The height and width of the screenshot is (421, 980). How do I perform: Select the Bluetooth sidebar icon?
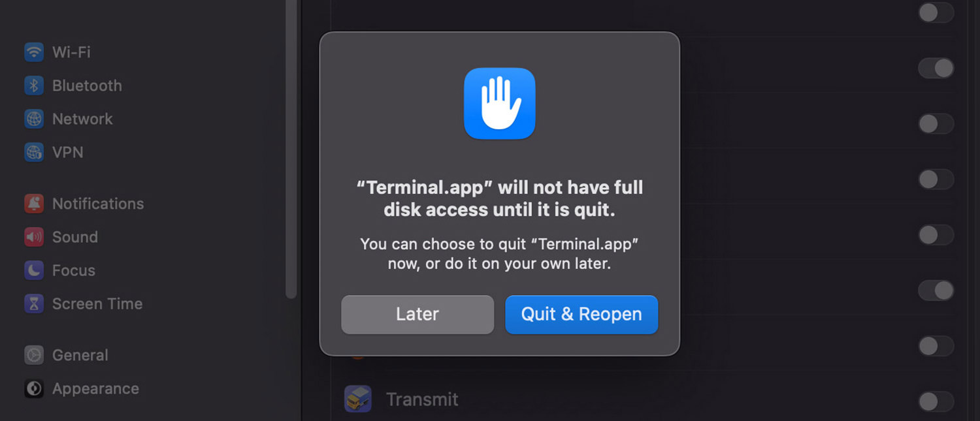click(34, 86)
